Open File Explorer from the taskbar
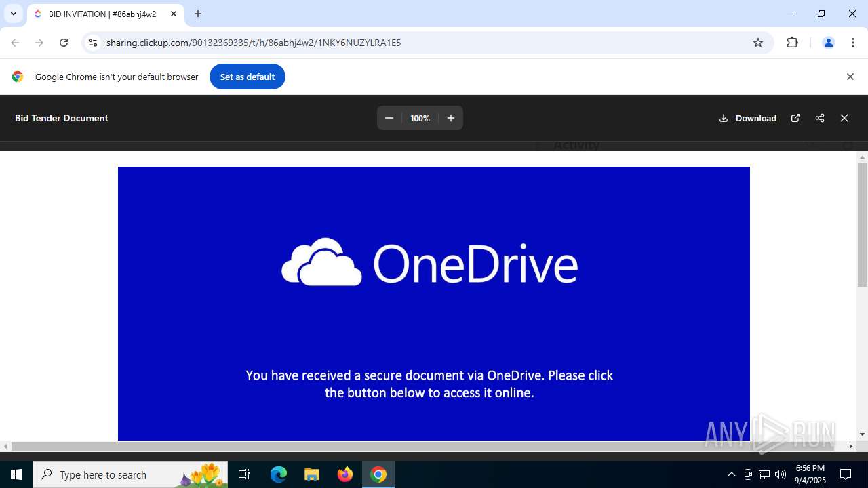Image resolution: width=868 pixels, height=488 pixels. tap(311, 474)
